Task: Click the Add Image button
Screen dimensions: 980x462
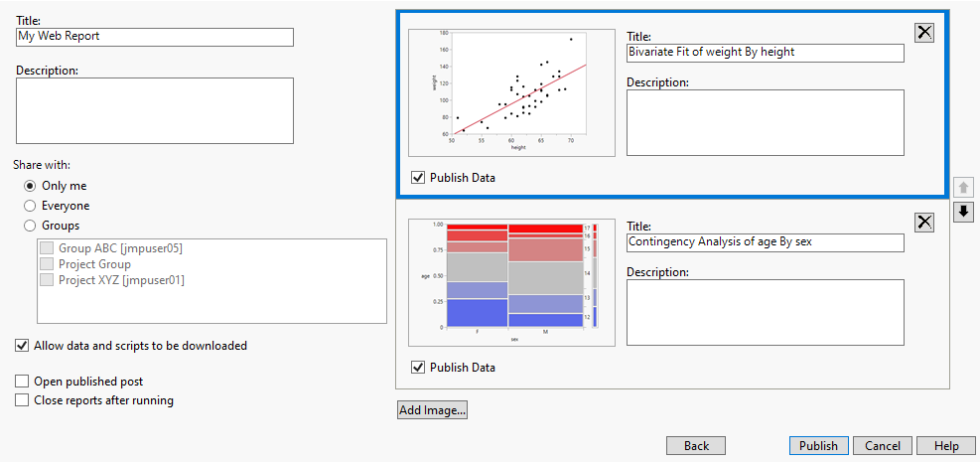Action: (x=432, y=410)
